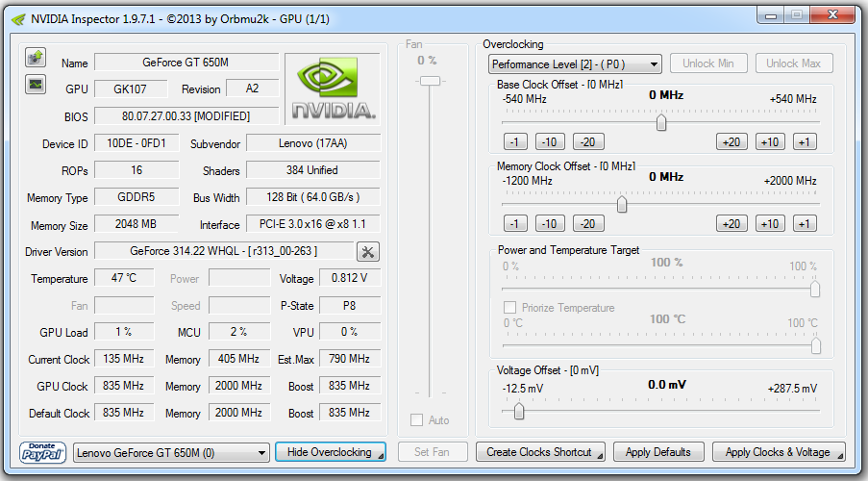Screen dimensions: 868x481
Task: Click the Current Clock Memory value 405 MHz
Action: point(239,359)
